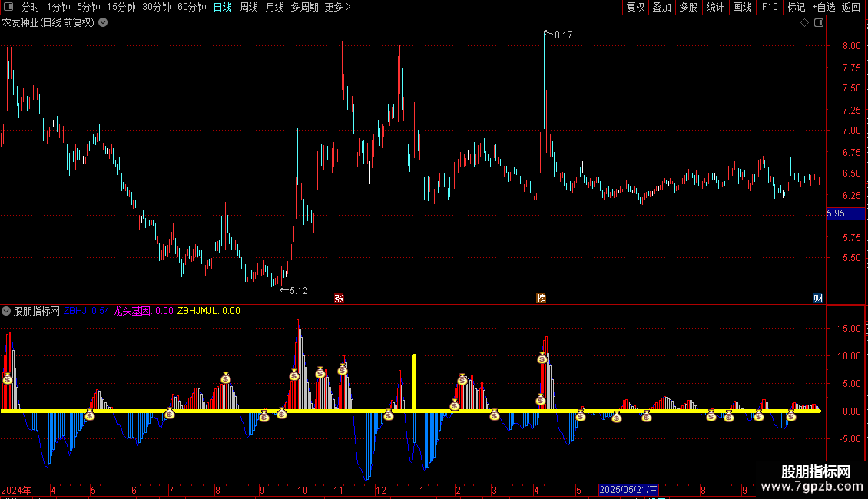Image resolution: width=868 pixels, height=499 pixels.
Task: Select the 15分钟 period
Action: tap(121, 7)
